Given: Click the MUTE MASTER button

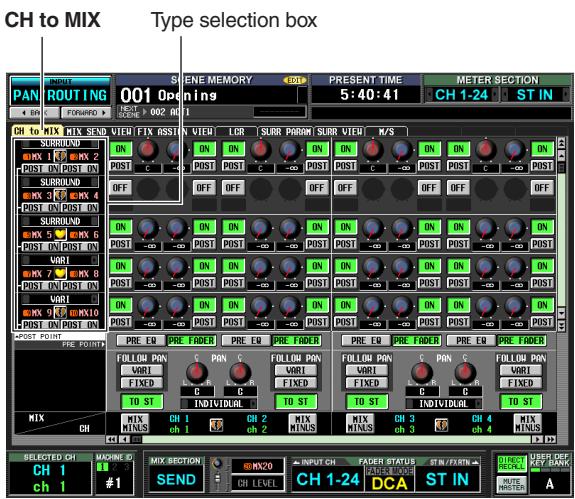Looking at the screenshot, I should tap(511, 484).
